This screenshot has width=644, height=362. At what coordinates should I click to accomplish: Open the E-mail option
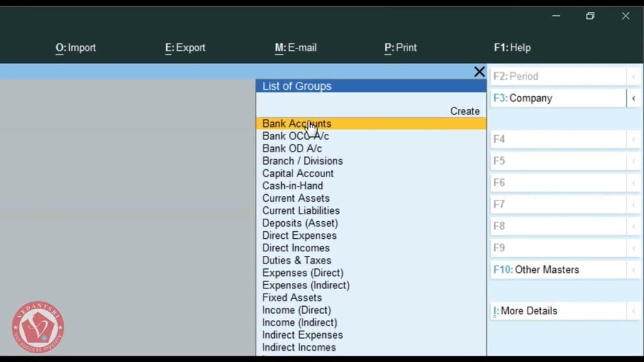click(x=296, y=47)
